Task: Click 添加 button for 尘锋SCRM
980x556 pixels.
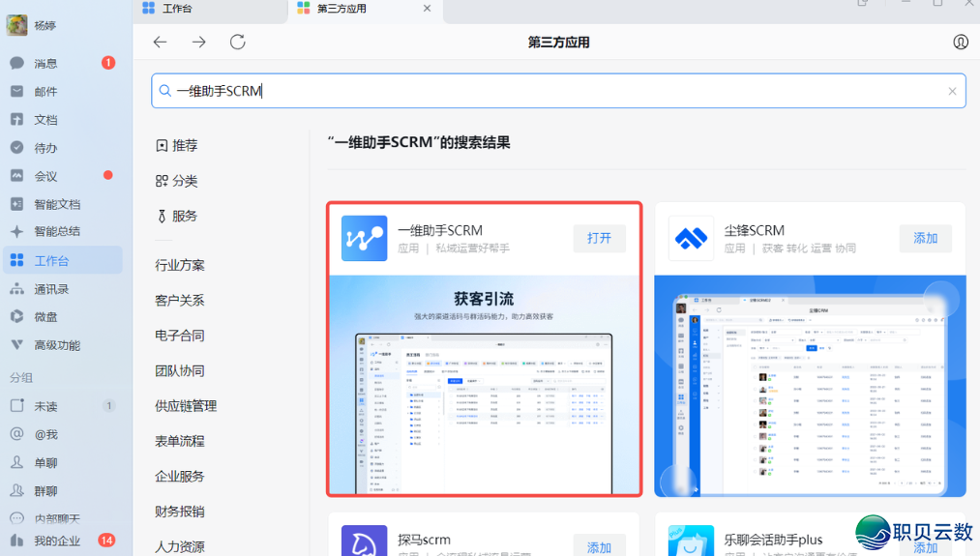Action: [926, 238]
